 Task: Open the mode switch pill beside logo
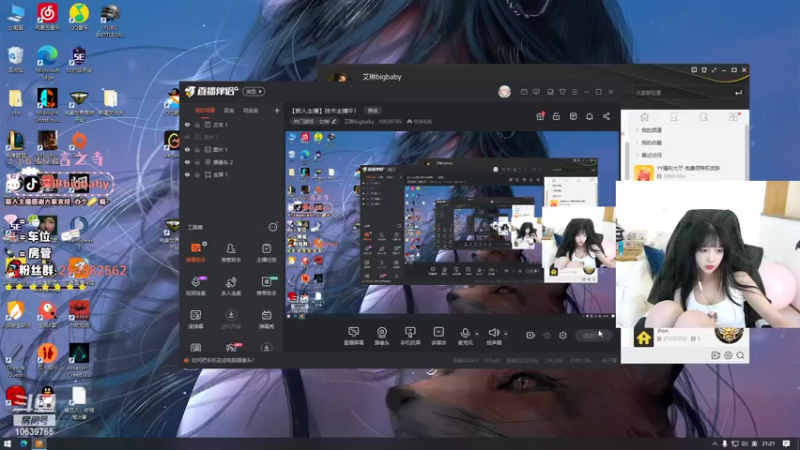(254, 91)
